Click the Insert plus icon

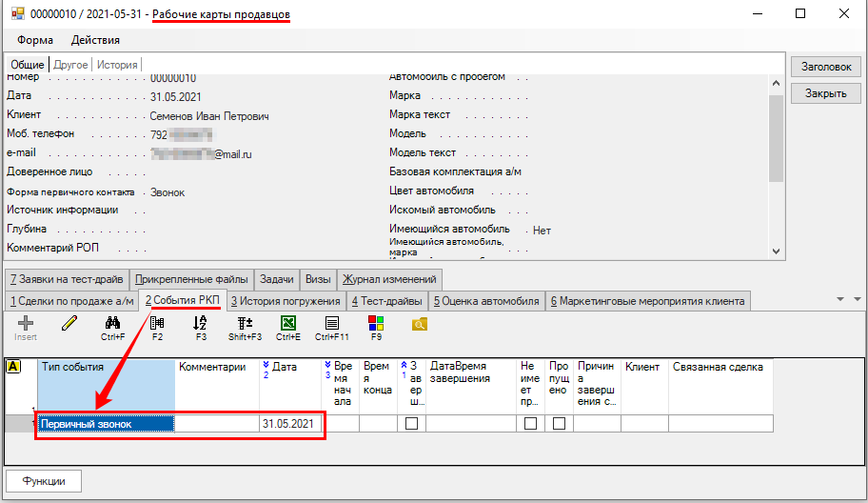point(26,324)
